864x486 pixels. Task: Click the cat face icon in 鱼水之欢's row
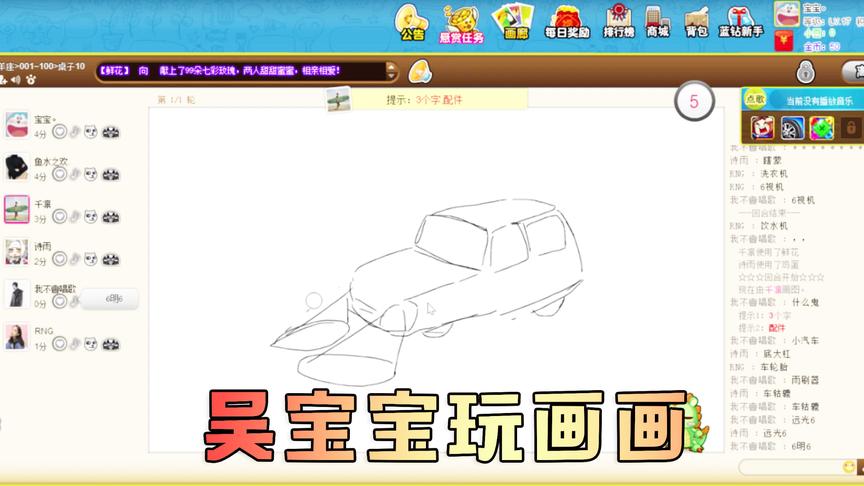(91, 174)
